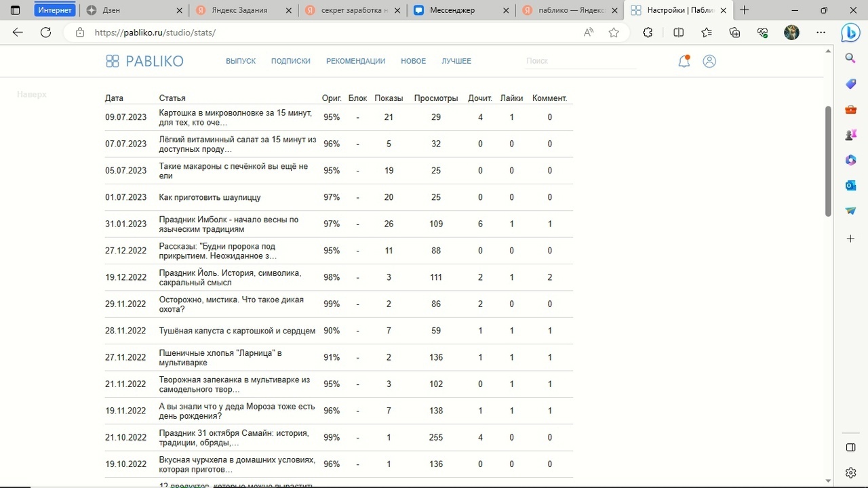Click the Поиск search field
Image resolution: width=868 pixels, height=488 pixels.
click(x=580, y=61)
